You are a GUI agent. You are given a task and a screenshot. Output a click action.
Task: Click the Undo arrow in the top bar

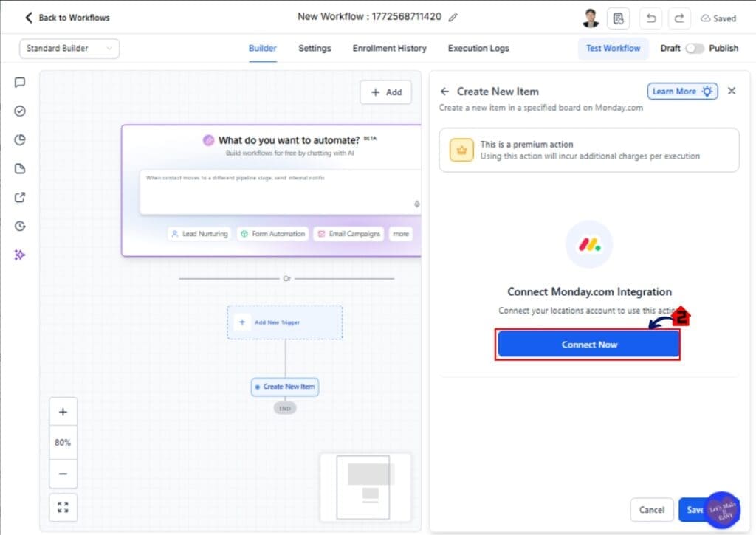[x=650, y=18]
